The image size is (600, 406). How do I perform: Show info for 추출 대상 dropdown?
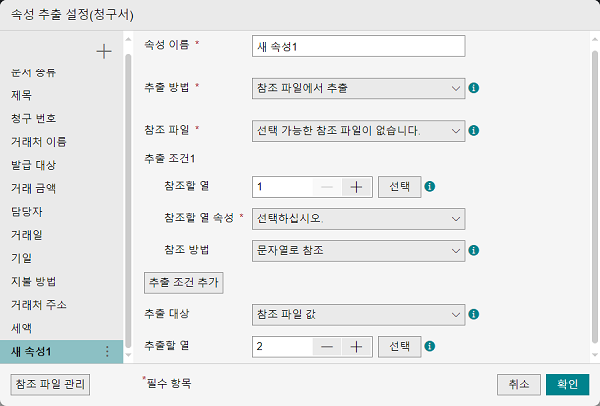pos(474,314)
